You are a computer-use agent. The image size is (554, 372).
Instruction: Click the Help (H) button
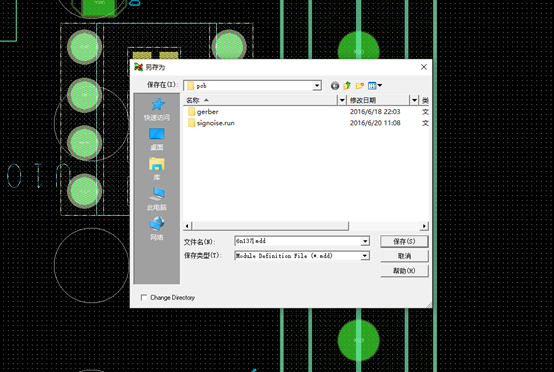(404, 271)
